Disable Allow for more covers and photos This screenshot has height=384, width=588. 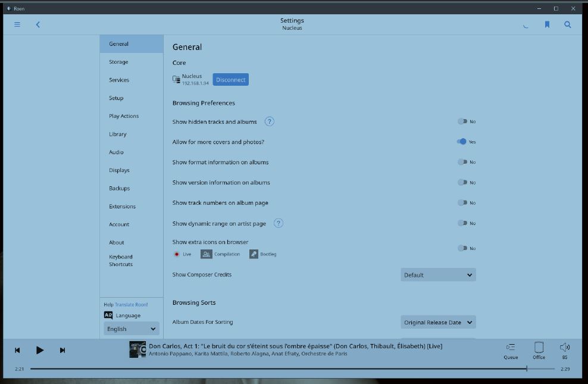coord(462,142)
